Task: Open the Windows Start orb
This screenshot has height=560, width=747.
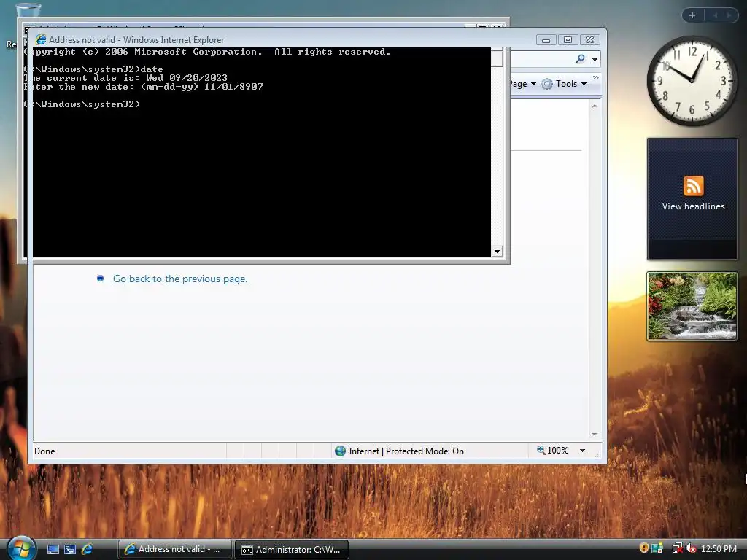Action: tap(21, 548)
